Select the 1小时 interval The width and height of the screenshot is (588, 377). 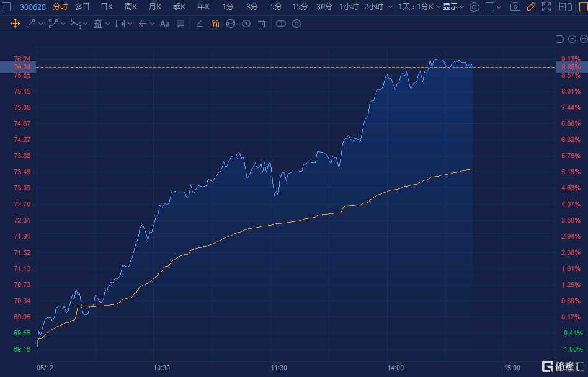pos(349,7)
